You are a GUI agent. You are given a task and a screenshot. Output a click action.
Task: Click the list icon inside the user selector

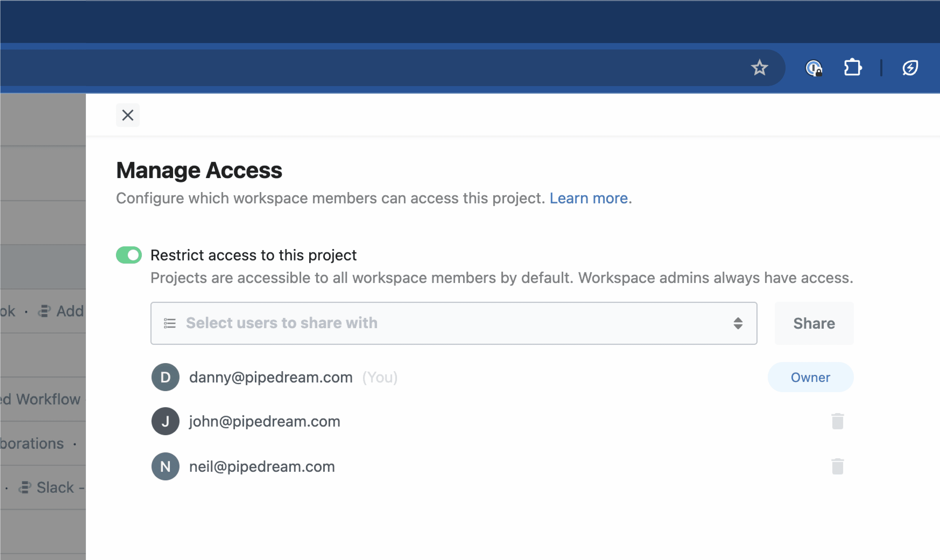[x=169, y=323]
